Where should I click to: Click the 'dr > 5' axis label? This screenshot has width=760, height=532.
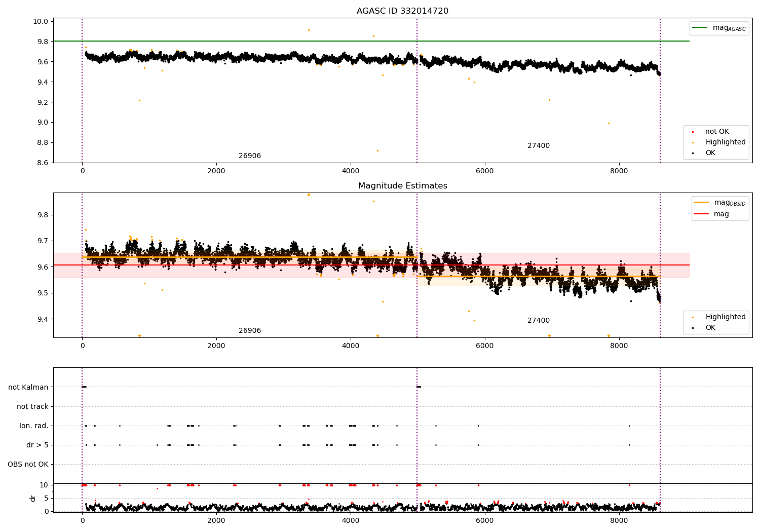(x=37, y=445)
